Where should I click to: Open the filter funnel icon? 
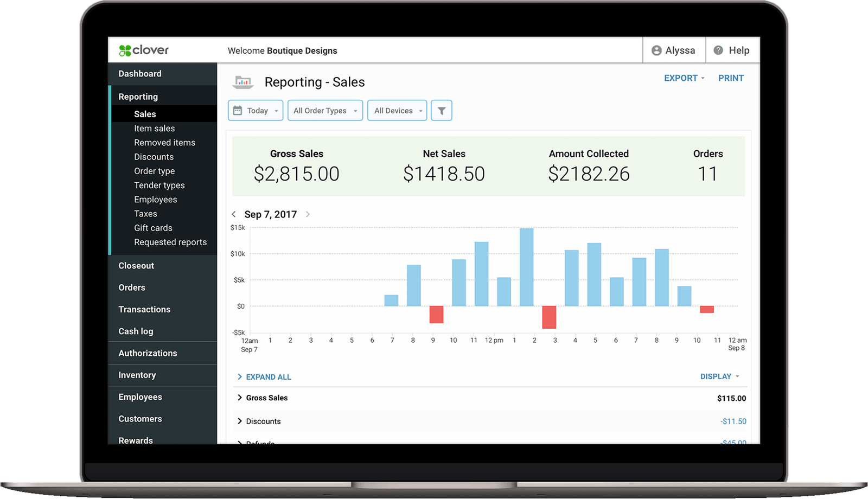pyautogui.click(x=442, y=111)
